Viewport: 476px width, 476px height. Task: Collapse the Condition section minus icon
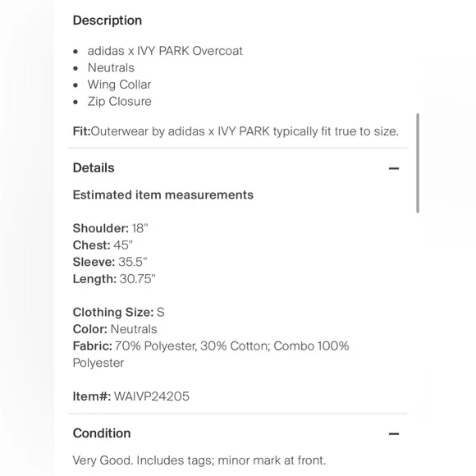pyautogui.click(x=394, y=434)
